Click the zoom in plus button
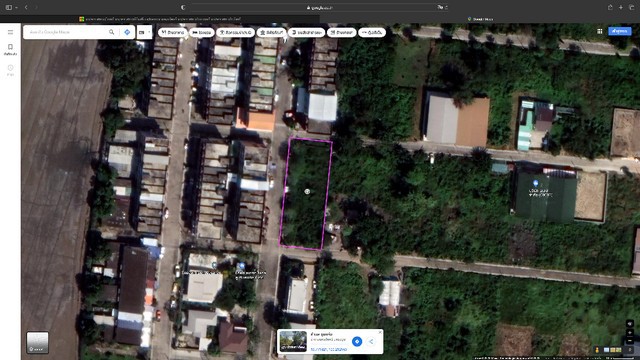 click(629, 333)
